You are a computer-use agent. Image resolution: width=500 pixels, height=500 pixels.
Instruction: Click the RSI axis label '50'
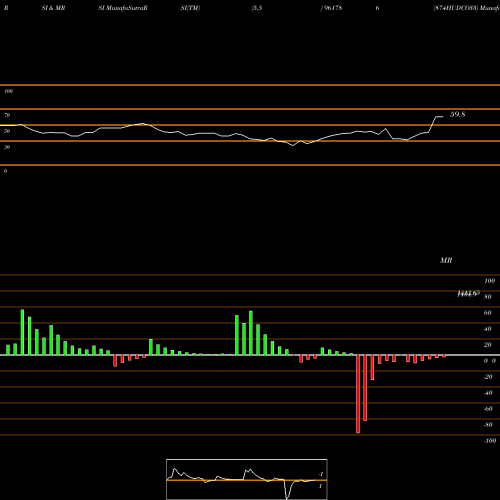pos(7,131)
